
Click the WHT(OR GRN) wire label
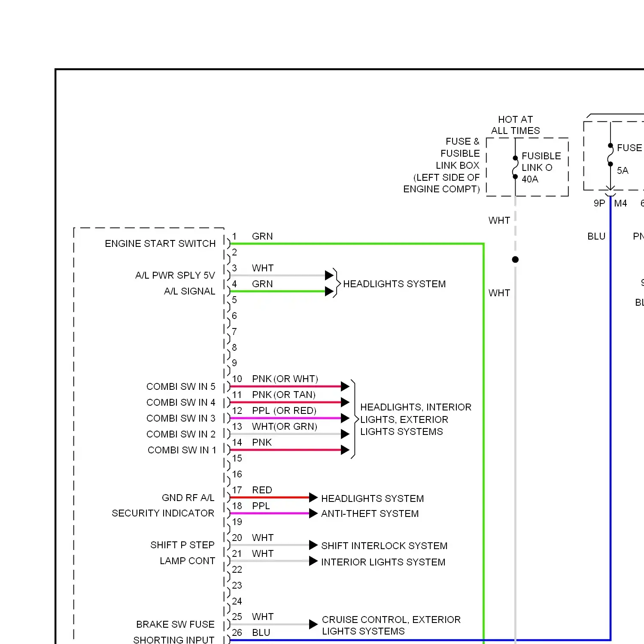[285, 427]
